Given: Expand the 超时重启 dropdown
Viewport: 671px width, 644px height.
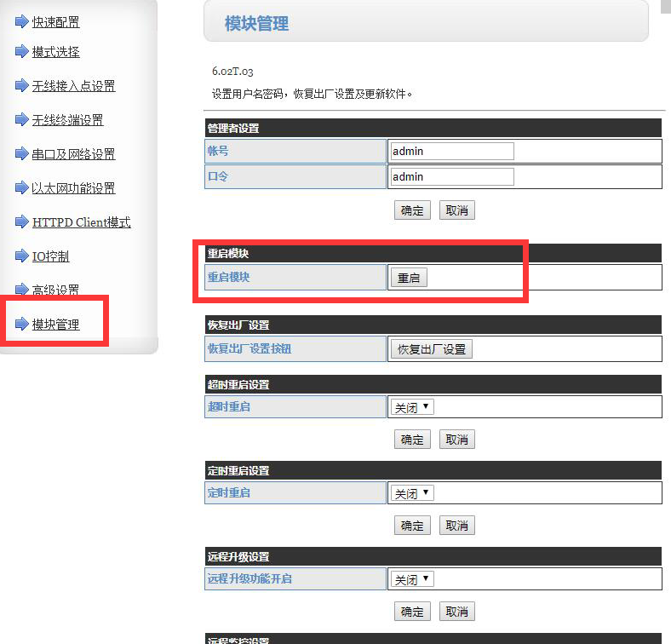Looking at the screenshot, I should (x=412, y=407).
